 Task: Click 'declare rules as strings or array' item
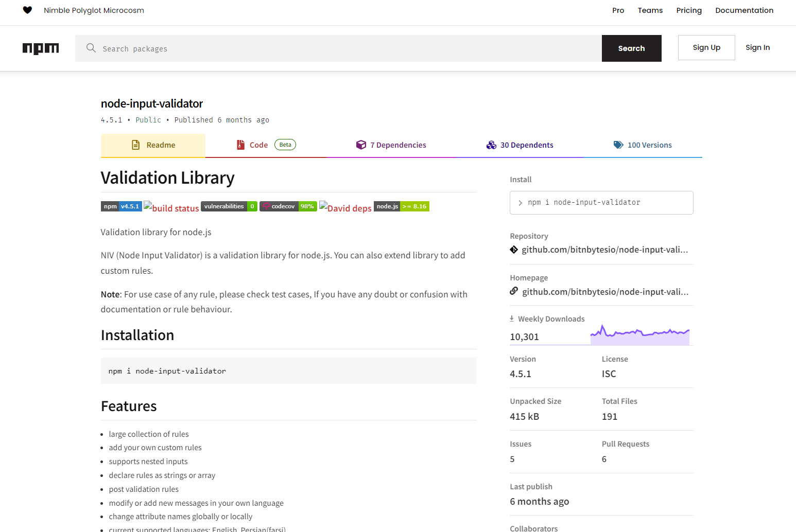click(x=162, y=475)
